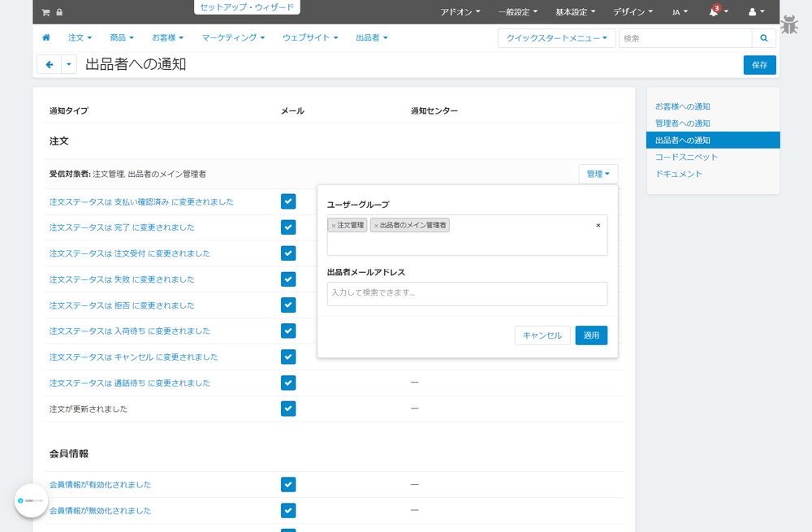Click the 適用 apply button

[x=591, y=335]
